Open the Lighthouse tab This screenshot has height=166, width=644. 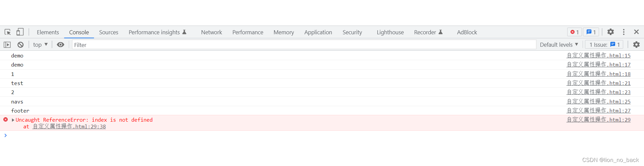click(x=390, y=32)
